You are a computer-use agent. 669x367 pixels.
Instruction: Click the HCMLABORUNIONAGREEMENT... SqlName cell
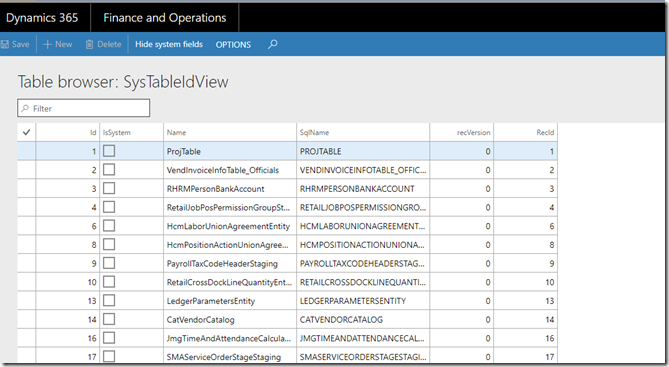363,226
